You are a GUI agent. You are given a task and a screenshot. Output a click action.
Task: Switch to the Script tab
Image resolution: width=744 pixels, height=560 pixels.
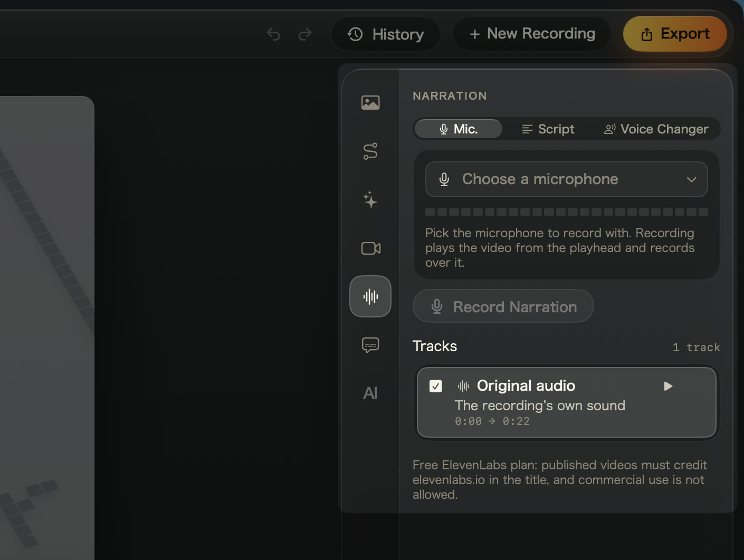point(548,129)
